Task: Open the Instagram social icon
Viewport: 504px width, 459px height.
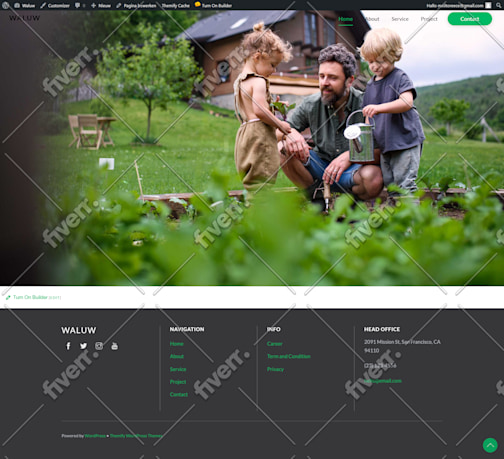Action: coord(99,346)
